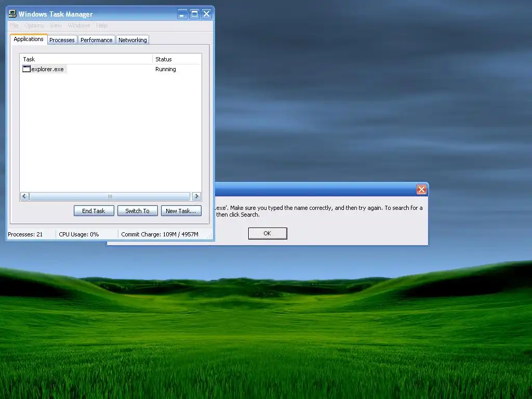
Task: Switch to the Applications tab
Action: pyautogui.click(x=29, y=39)
